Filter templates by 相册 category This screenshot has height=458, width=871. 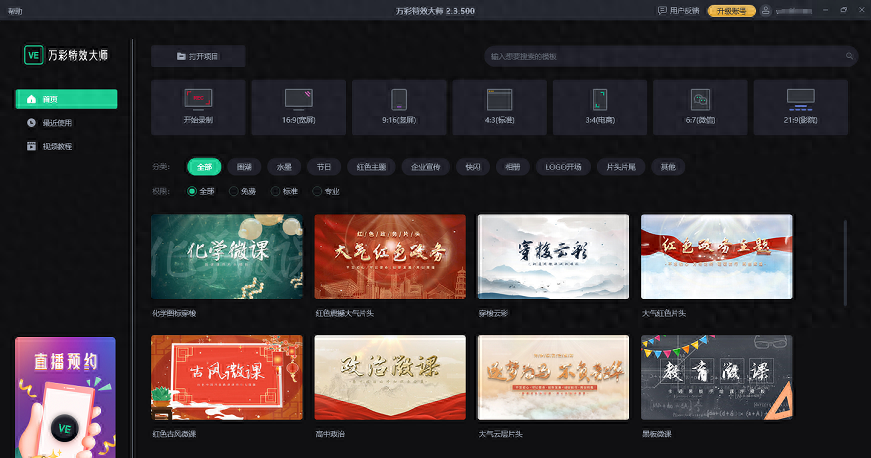click(513, 167)
